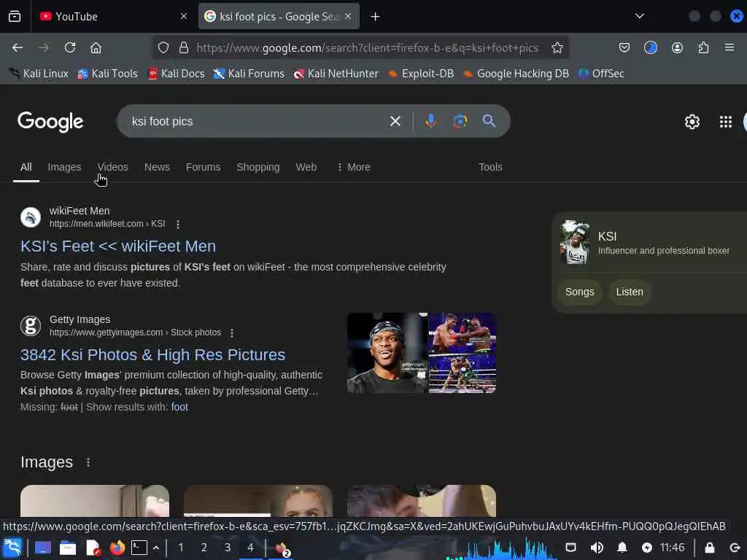This screenshot has width=747, height=560.
Task: Click the forward navigation arrow
Action: pos(43,47)
